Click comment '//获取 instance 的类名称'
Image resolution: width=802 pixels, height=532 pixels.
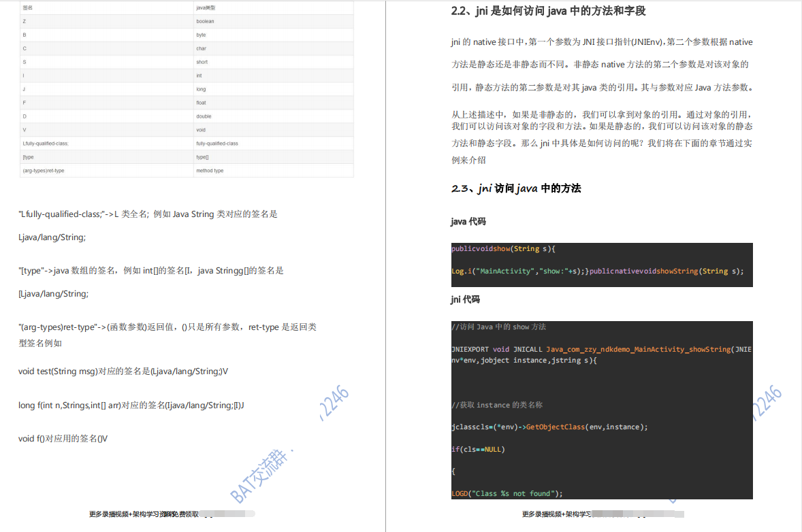coord(497,405)
